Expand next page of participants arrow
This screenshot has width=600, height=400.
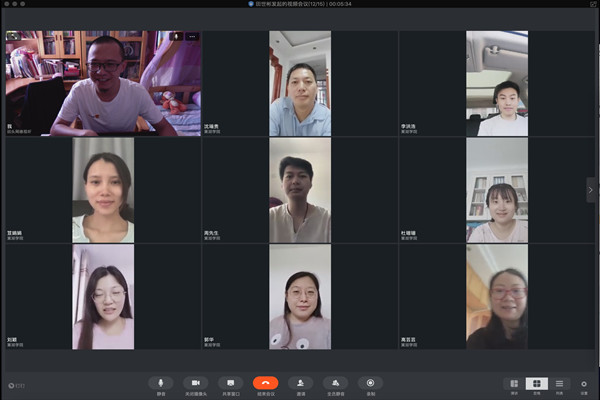click(590, 189)
